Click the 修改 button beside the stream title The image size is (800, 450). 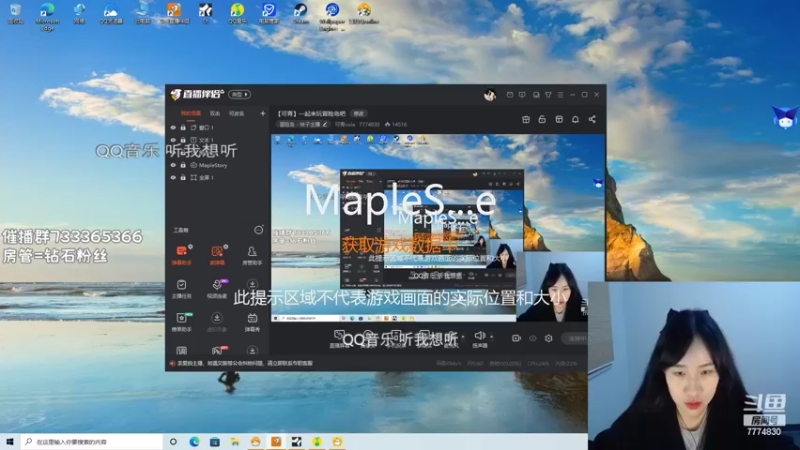click(x=359, y=113)
